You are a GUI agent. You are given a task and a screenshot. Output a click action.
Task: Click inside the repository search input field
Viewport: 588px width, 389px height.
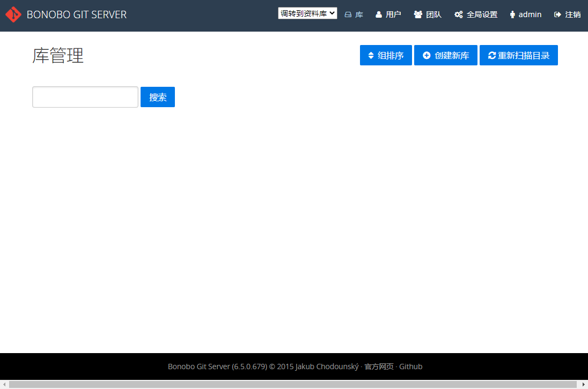click(x=85, y=97)
